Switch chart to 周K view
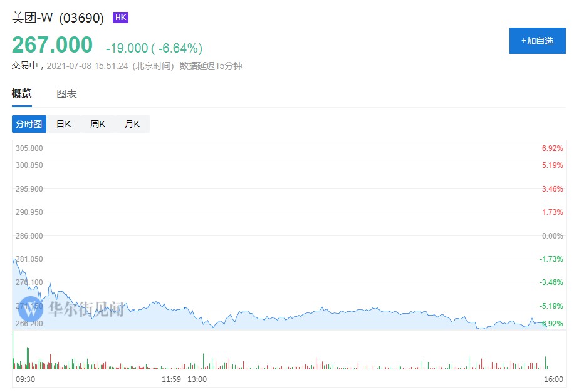This screenshot has height=392, width=574. click(x=98, y=124)
